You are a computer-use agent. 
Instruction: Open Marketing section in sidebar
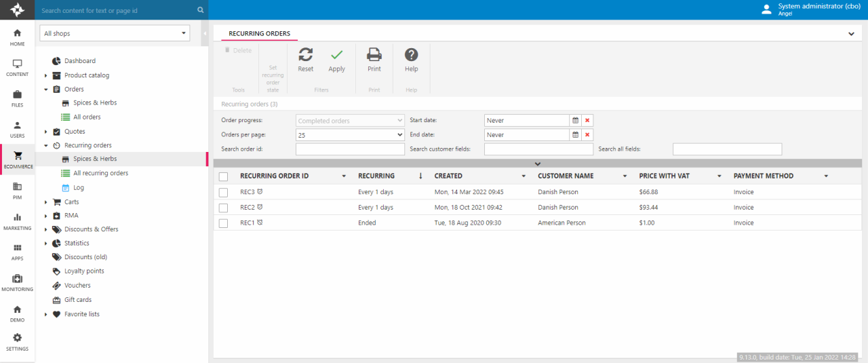[x=17, y=221]
